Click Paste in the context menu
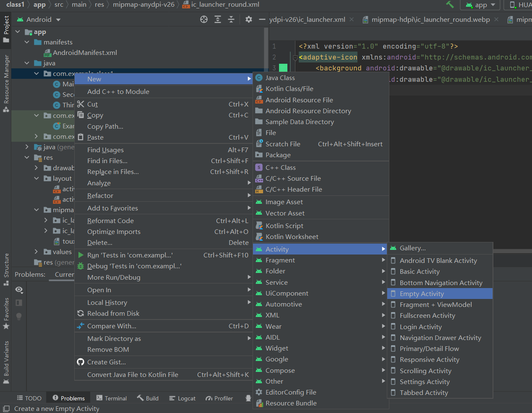This screenshot has height=413, width=532. click(163, 138)
